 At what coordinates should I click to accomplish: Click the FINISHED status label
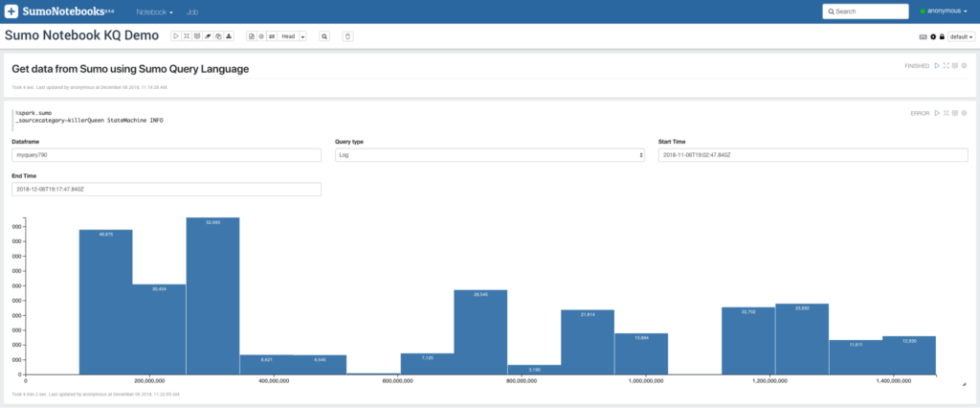coord(917,66)
